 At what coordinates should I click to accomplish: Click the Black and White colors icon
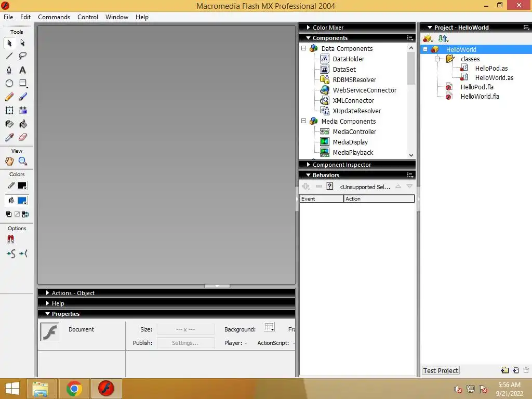(9, 214)
